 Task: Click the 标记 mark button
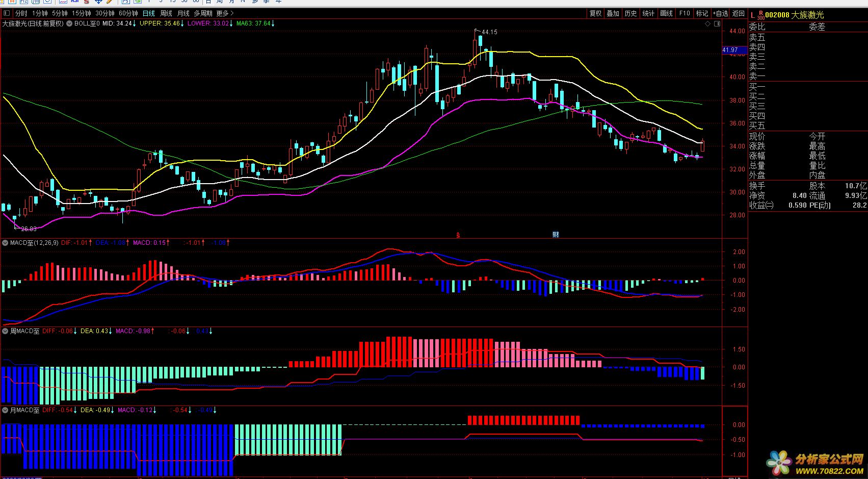click(x=702, y=13)
